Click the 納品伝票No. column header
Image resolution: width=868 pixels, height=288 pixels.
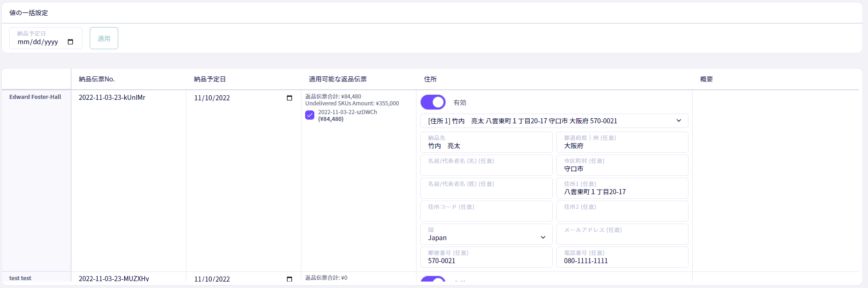[x=97, y=79]
